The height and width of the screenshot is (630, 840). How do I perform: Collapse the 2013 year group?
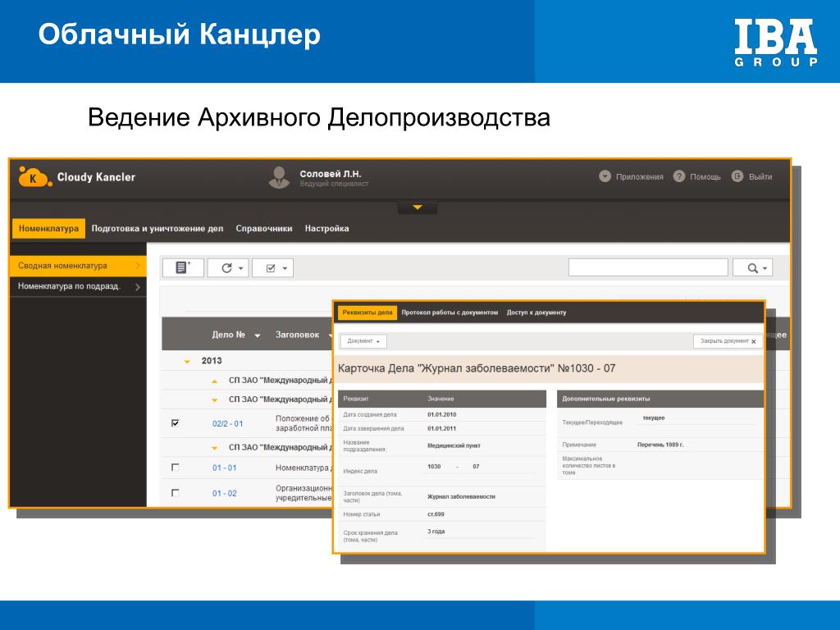tap(187, 362)
